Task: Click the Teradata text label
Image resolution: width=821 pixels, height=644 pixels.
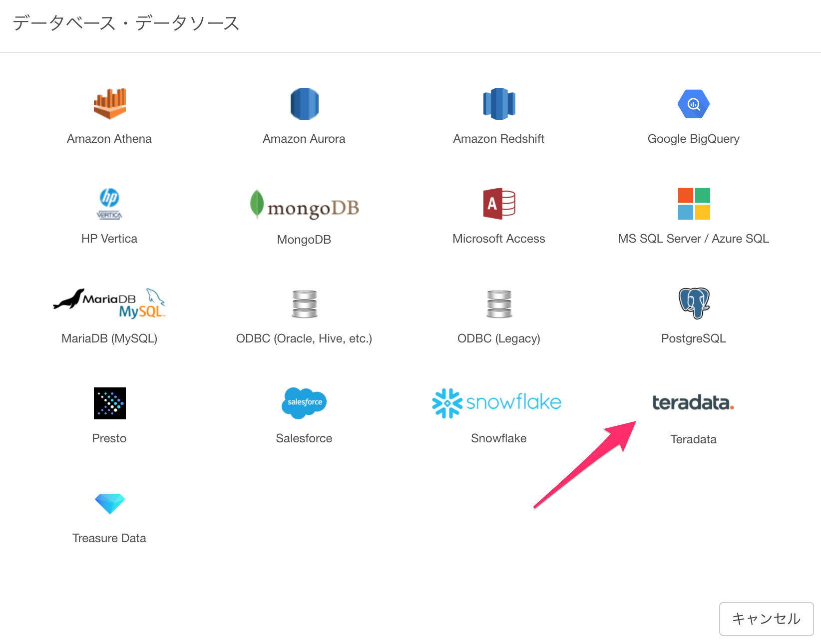Action: pos(694,439)
